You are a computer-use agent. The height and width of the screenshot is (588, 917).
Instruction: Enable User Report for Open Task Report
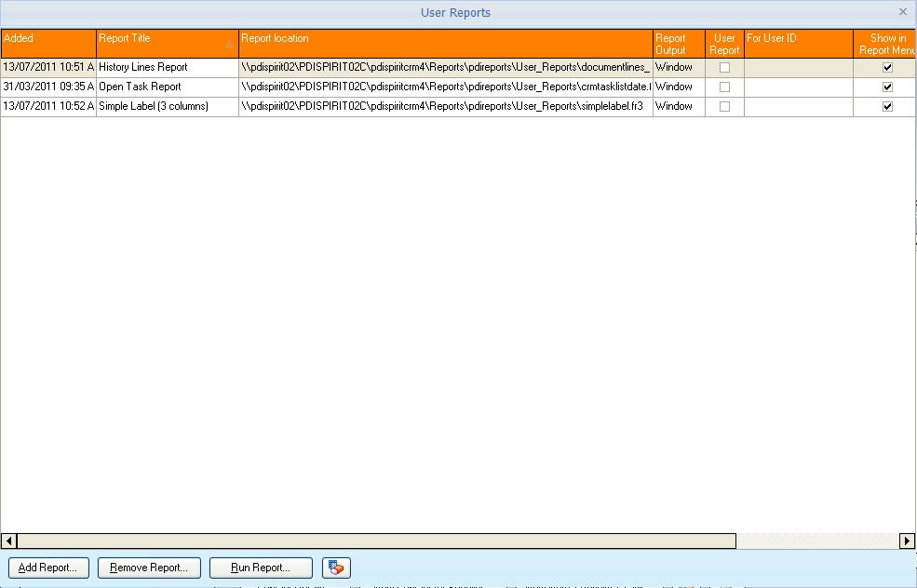[x=723, y=87]
